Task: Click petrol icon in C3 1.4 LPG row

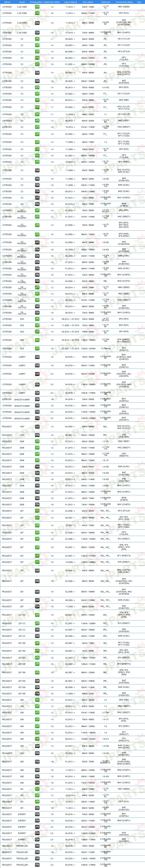Action: coord(37,88)
